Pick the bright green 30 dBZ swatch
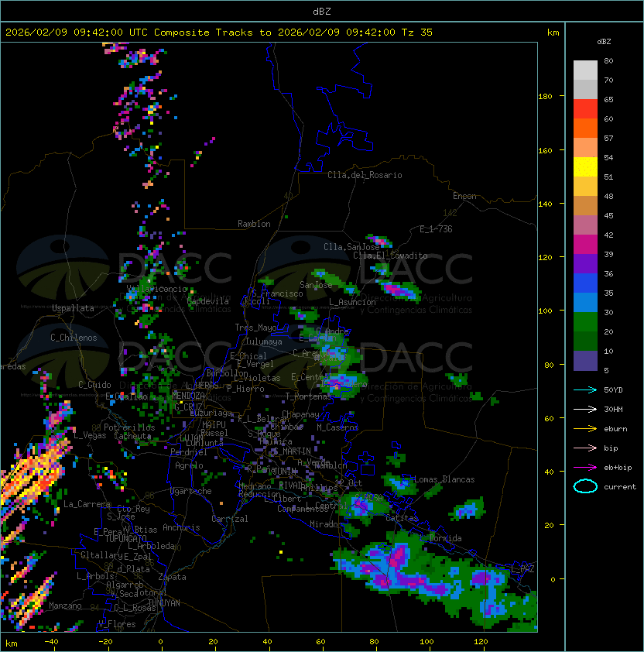 [x=585, y=321]
